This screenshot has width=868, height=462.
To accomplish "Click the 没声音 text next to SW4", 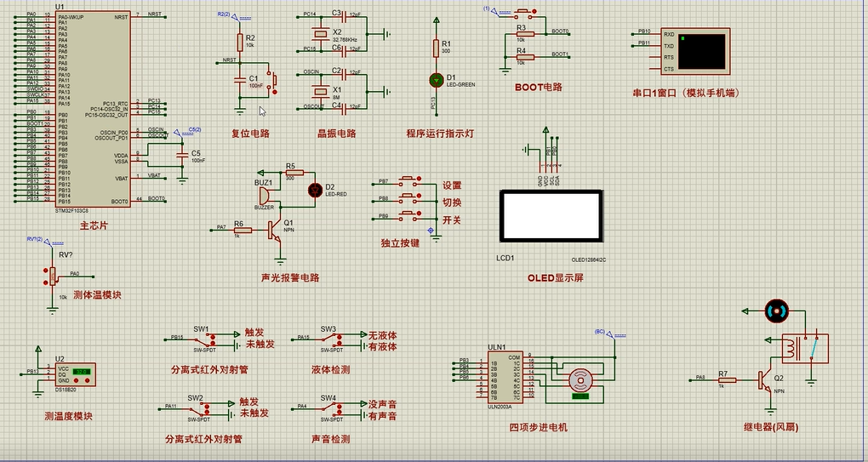I will pyautogui.click(x=383, y=404).
